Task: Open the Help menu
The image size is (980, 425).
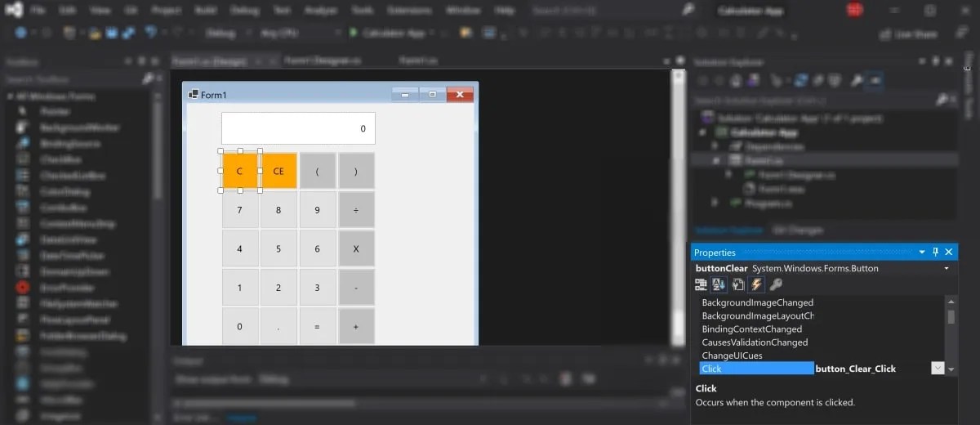Action: click(506, 11)
